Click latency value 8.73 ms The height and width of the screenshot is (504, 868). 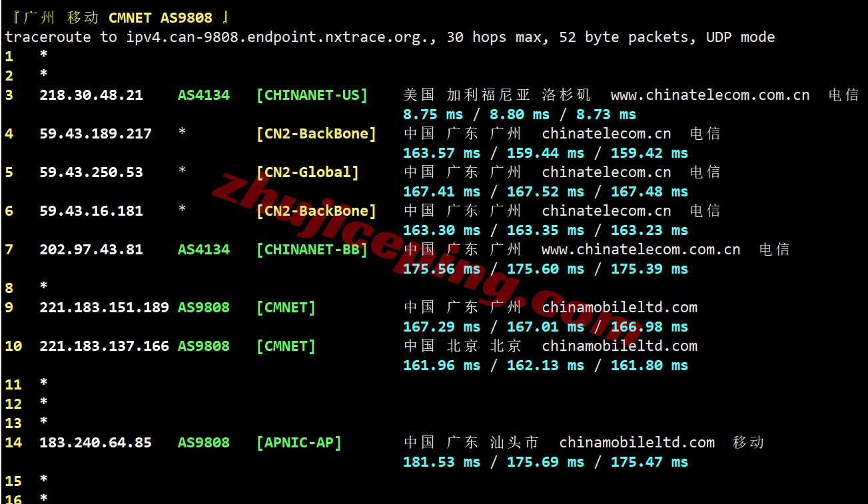pos(606,115)
